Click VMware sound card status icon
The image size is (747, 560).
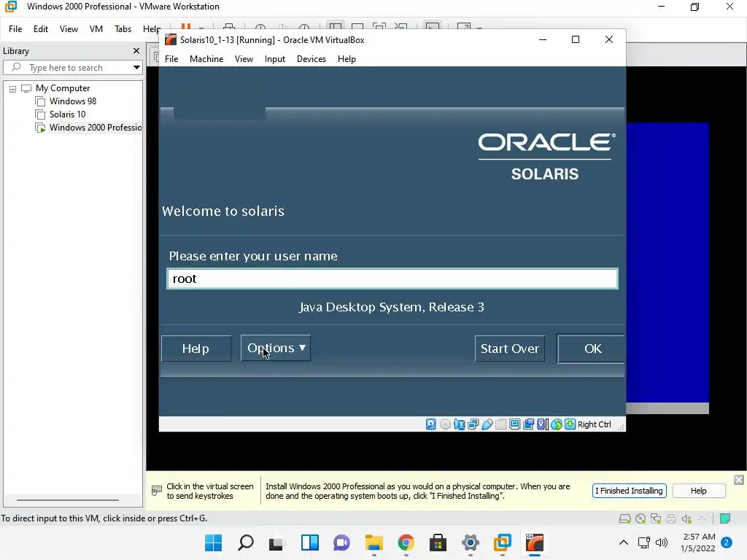pos(686,518)
